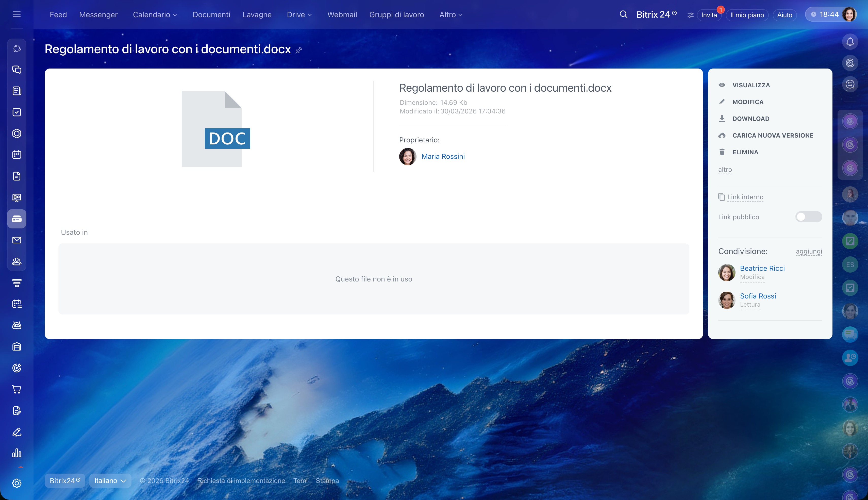The image size is (868, 500).
Task: Enable the Link pubblico toggle
Action: point(808,217)
